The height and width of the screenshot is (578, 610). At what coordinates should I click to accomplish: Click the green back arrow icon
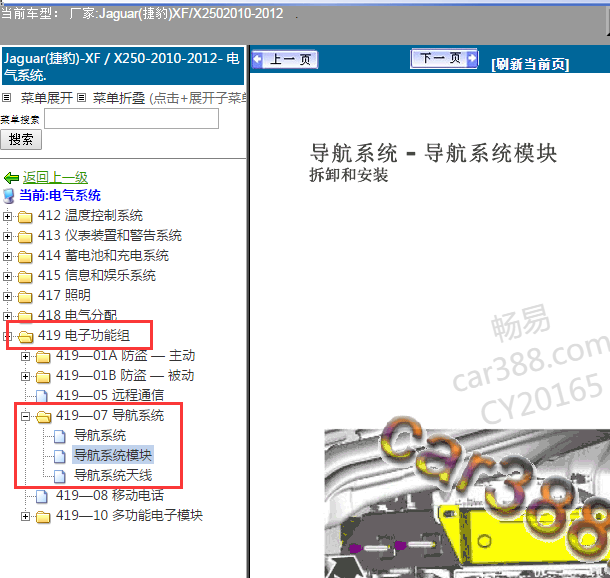11,178
